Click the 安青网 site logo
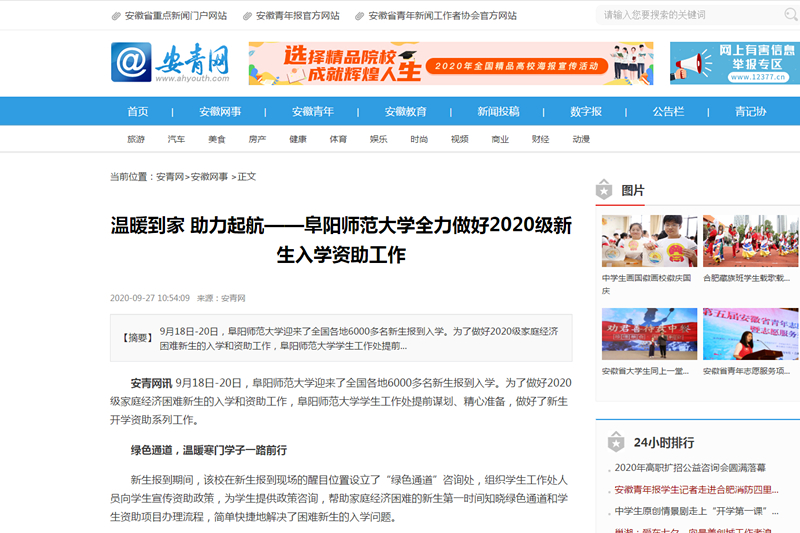The image size is (800, 533). (x=170, y=63)
